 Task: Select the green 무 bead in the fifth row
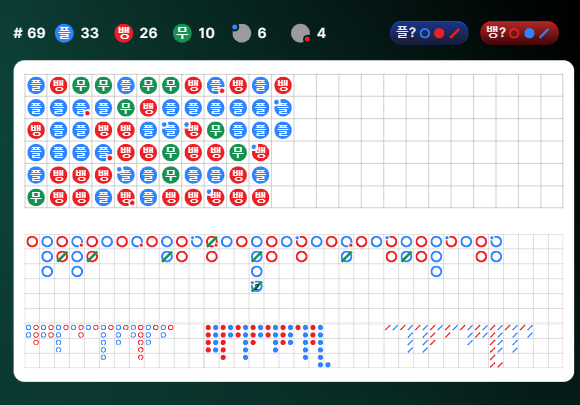[171, 175]
